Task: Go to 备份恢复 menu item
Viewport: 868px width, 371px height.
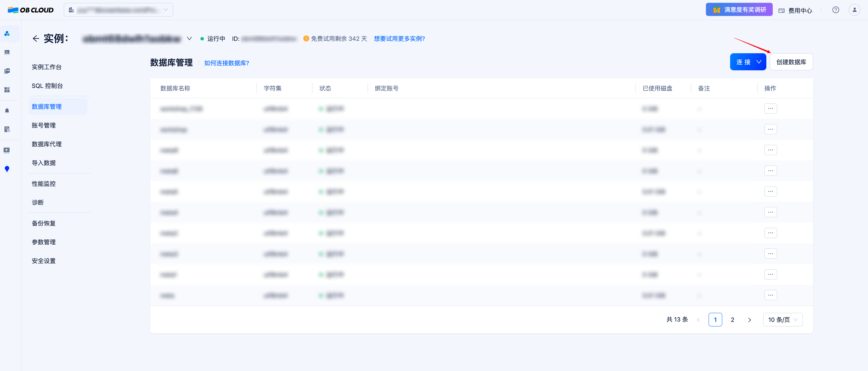Action: (x=44, y=223)
